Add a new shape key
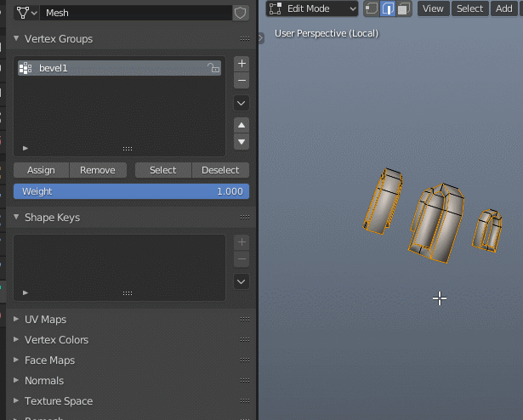This screenshot has width=523, height=420. click(x=242, y=242)
